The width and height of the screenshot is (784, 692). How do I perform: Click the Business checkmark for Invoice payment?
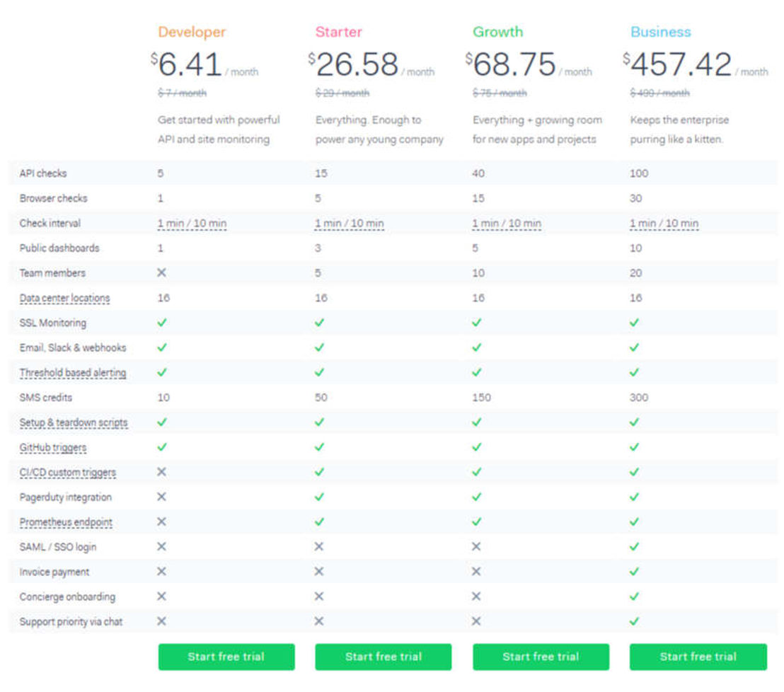634,572
